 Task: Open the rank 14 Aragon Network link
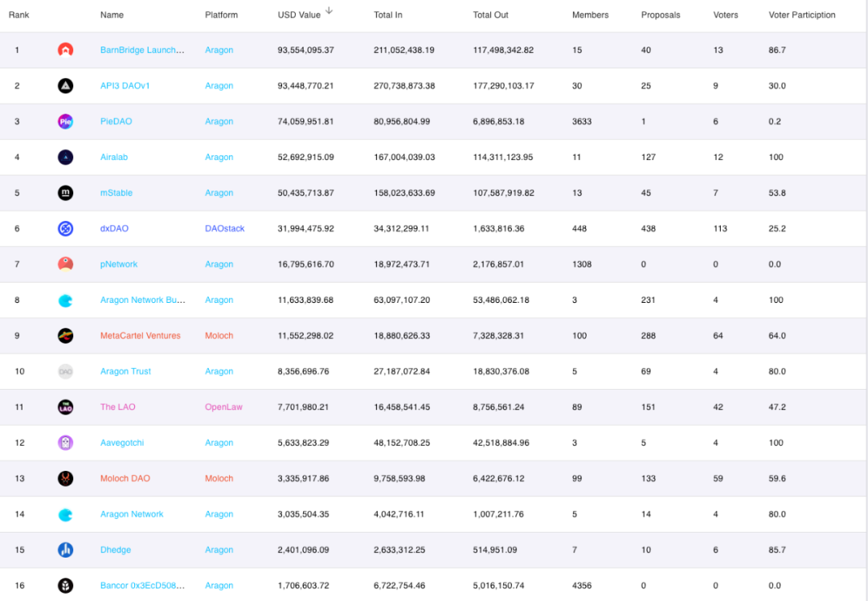tap(132, 514)
